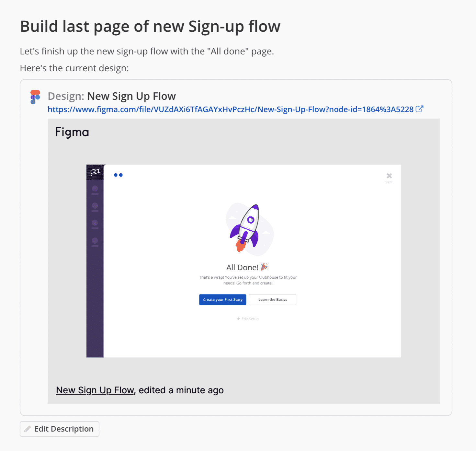This screenshot has height=451, width=476.
Task: Select bottom circle icon in purple sidebar
Action: 95,241
